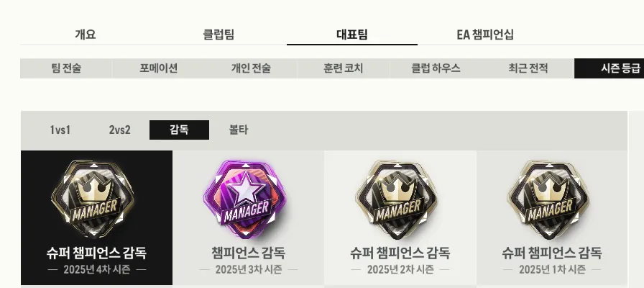644x288 pixels.
Task: Open 훈련 코치 section
Action: [x=343, y=68]
